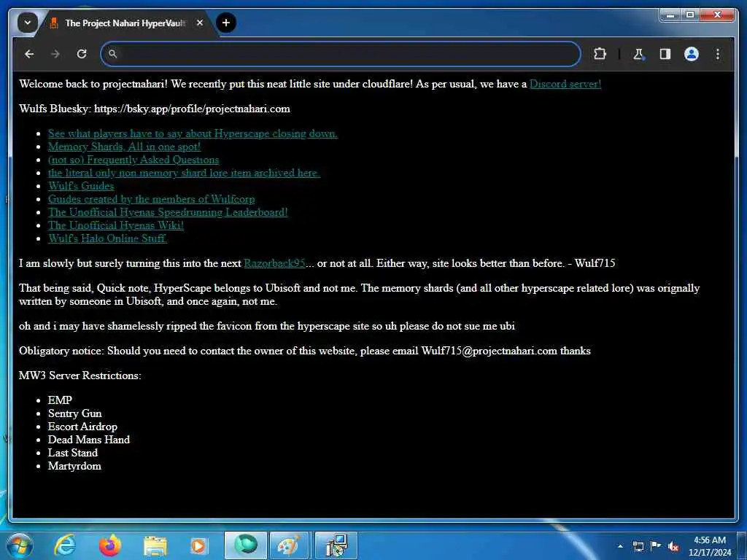Open the Windows Start orb
Viewport: 747px width, 560px height.
18,545
